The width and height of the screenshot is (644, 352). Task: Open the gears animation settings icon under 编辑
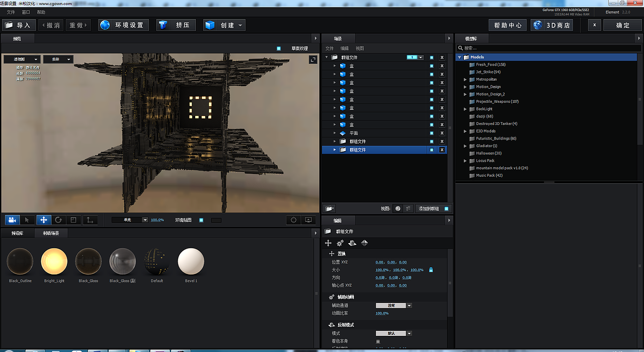tap(340, 243)
